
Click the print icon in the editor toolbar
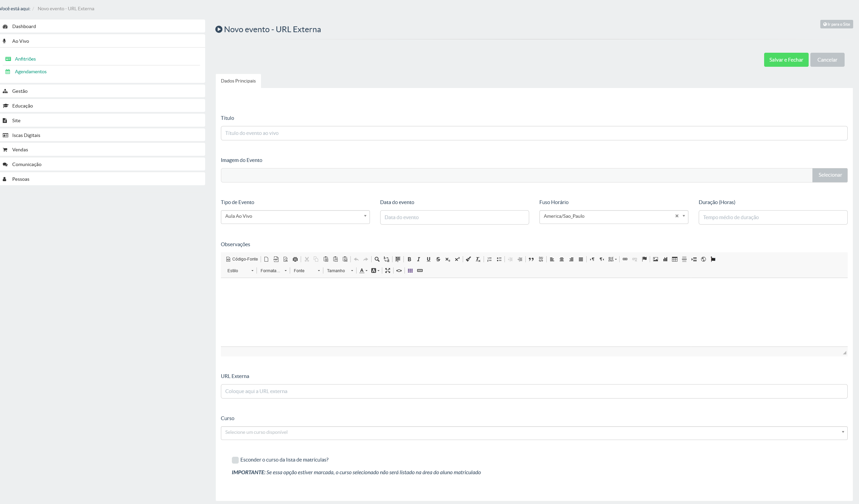click(x=295, y=259)
